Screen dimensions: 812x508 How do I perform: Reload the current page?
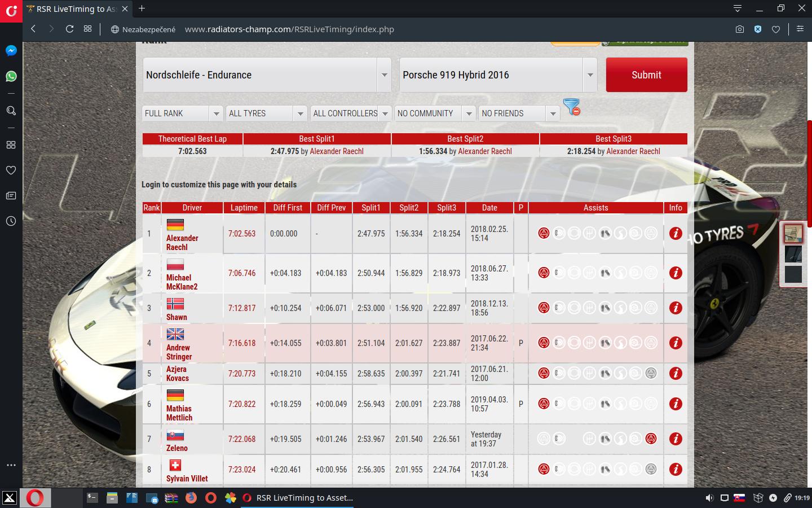pos(70,29)
